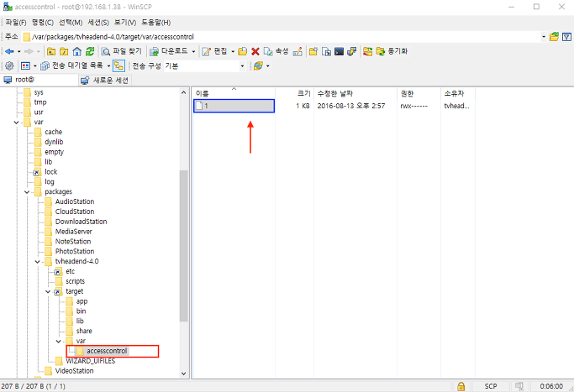The width and height of the screenshot is (574, 392).
Task: Switch to the root@ session tab
Action: point(39,80)
